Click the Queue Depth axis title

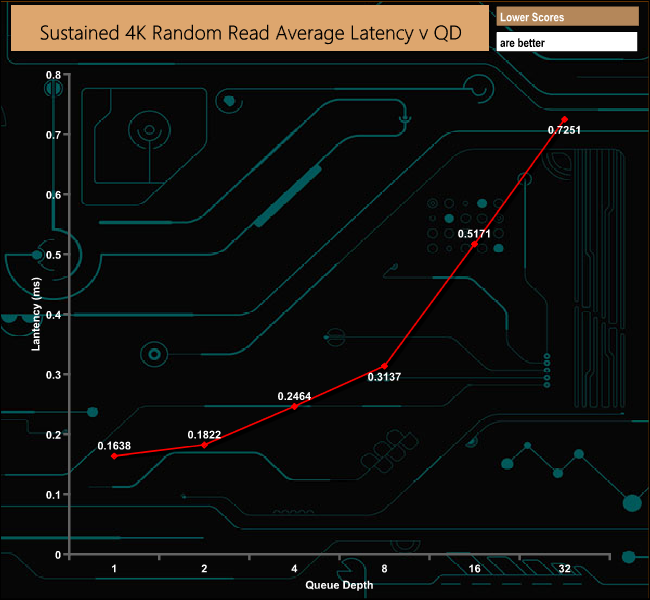pyautogui.click(x=339, y=585)
